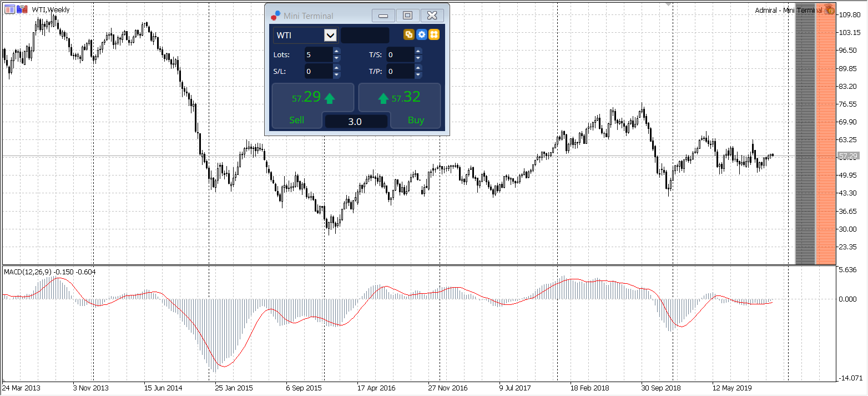Click the 109.80 price scale label
Image resolution: width=868 pixels, height=396 pixels.
pos(850,15)
